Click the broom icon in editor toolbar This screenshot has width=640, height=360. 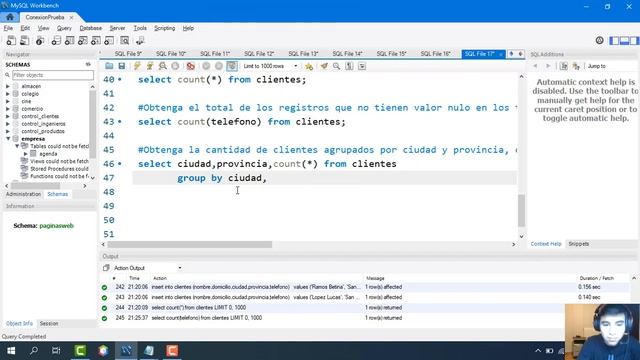pos(324,66)
